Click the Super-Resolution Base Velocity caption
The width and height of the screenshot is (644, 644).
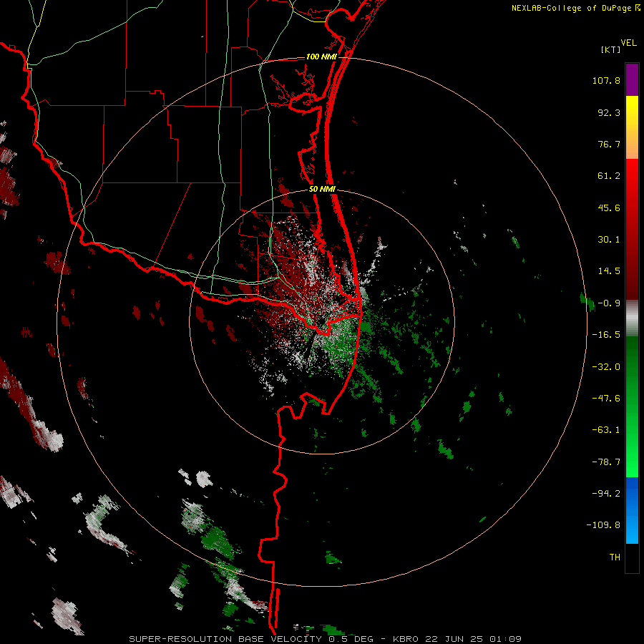tap(326, 639)
